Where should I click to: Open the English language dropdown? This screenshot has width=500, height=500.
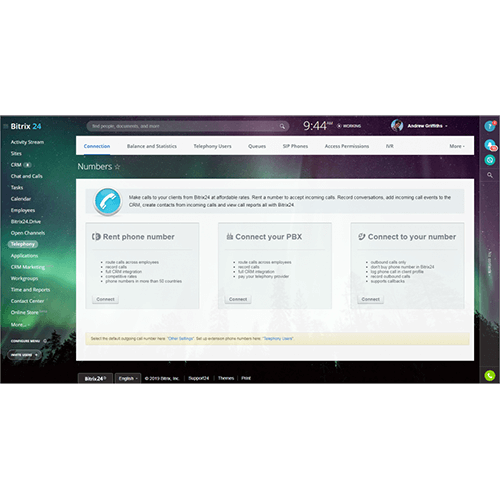pyautogui.click(x=128, y=378)
